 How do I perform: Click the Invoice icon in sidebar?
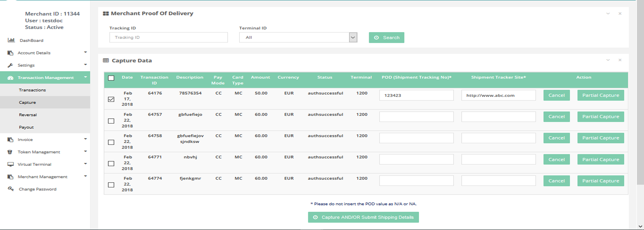10,140
